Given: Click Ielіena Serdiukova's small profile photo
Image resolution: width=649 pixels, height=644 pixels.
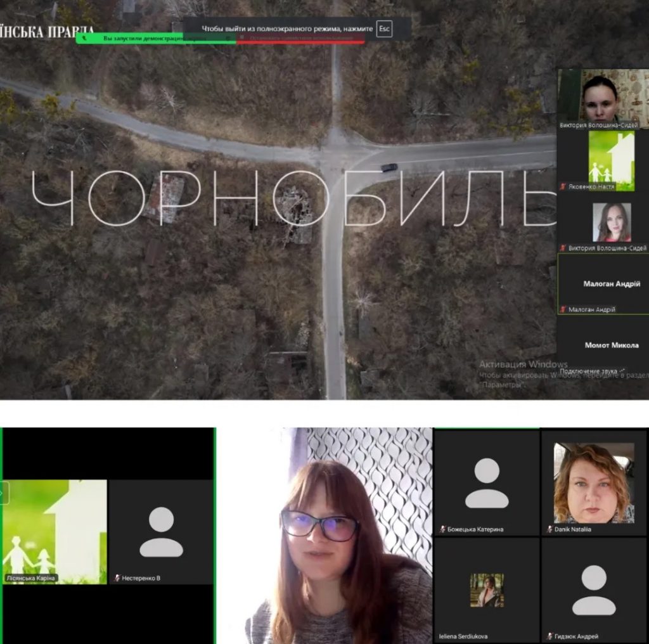Looking at the screenshot, I should click(x=486, y=590).
